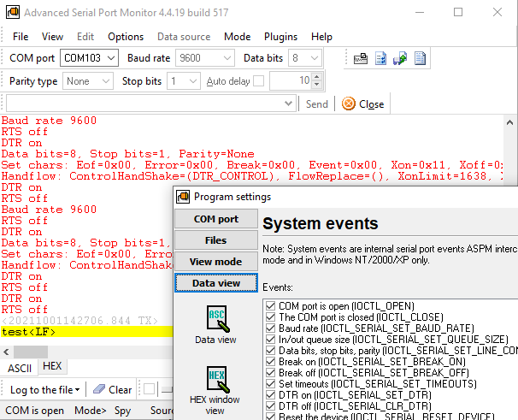518x420 pixels.
Task: Click the auto delay value field
Action: point(291,80)
